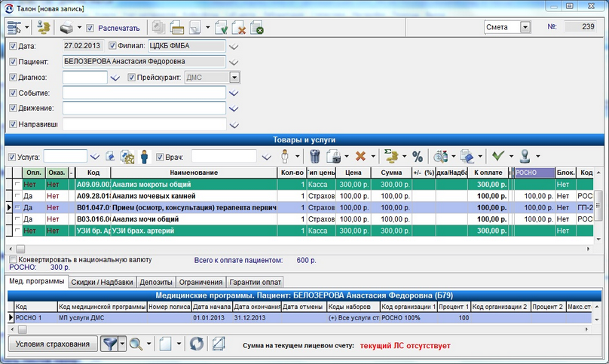609x364 pixels.
Task: Toggle the Диагноз checkbox
Action: (x=13, y=78)
